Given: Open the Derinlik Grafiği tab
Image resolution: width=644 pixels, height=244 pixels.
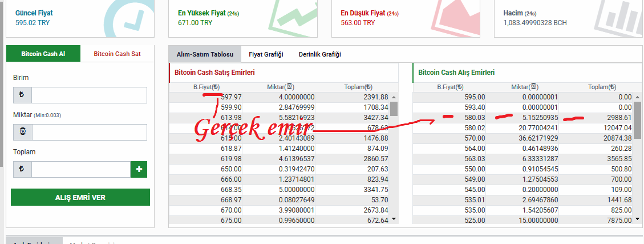Looking at the screenshot, I should pos(319,54).
